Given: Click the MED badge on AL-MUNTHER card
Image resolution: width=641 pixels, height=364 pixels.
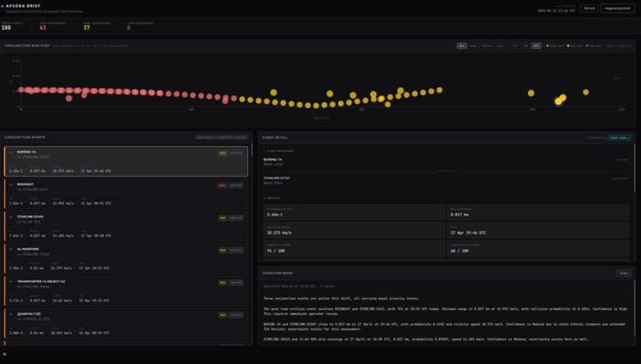Looking at the screenshot, I should tap(223, 250).
